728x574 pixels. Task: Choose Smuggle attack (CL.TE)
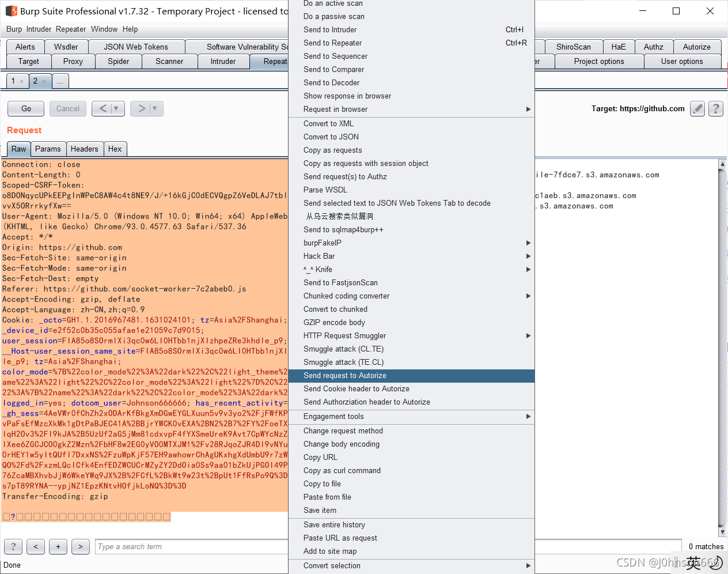tap(411, 349)
